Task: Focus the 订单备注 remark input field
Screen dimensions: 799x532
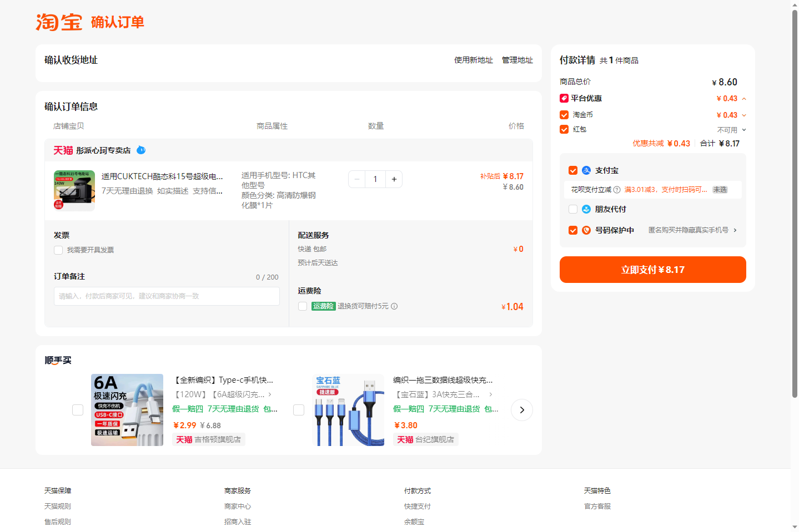Action: click(x=167, y=296)
